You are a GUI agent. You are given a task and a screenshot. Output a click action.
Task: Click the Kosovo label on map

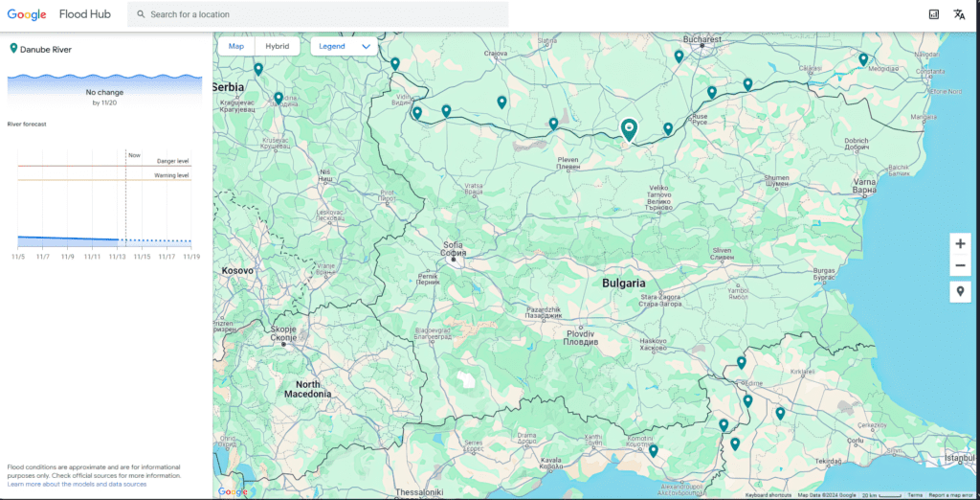(x=237, y=271)
